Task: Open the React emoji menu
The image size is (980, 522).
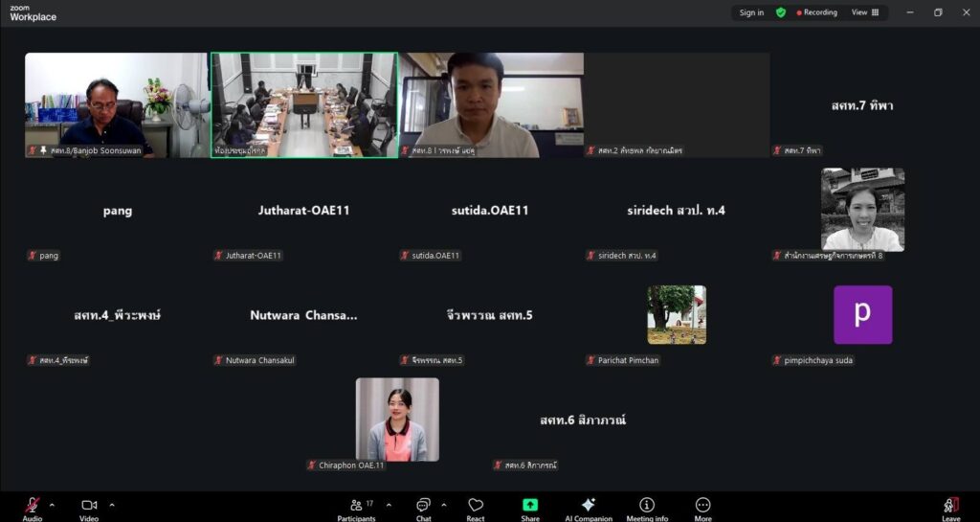Action: [476, 507]
